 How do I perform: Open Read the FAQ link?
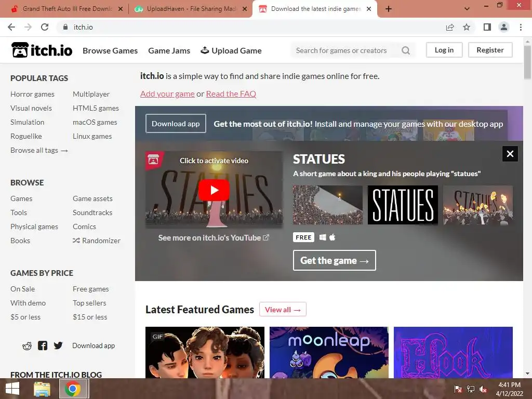pos(231,94)
